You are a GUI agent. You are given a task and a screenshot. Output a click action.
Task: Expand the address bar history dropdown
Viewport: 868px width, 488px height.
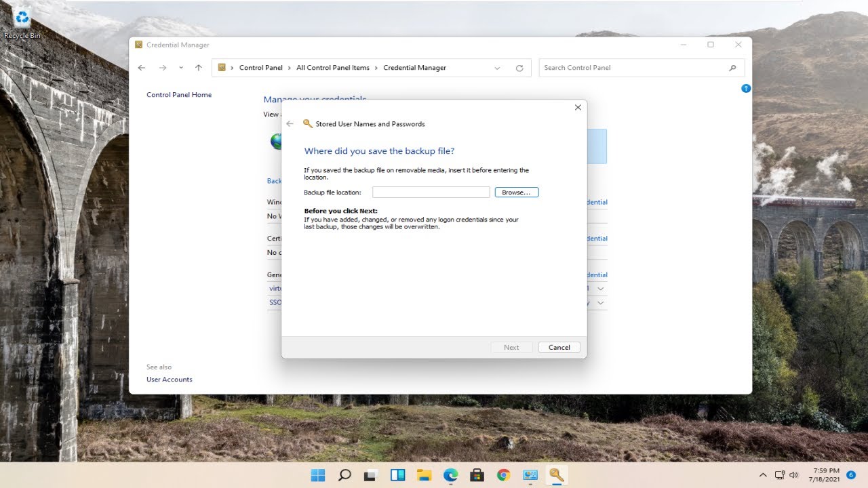click(x=497, y=68)
